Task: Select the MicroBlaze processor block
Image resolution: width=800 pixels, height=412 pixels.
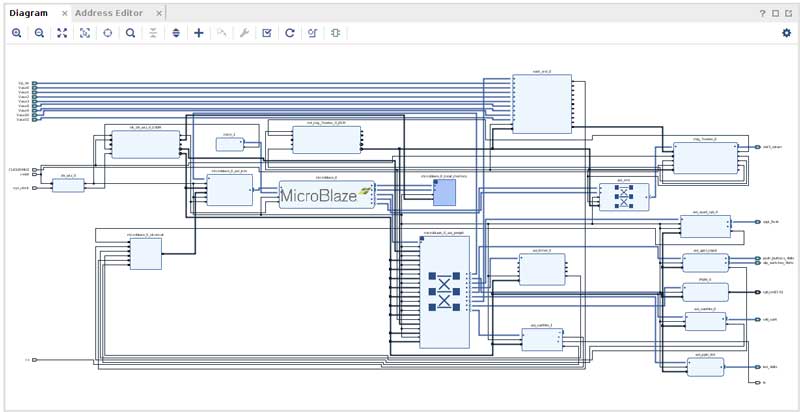Action: tap(326, 194)
